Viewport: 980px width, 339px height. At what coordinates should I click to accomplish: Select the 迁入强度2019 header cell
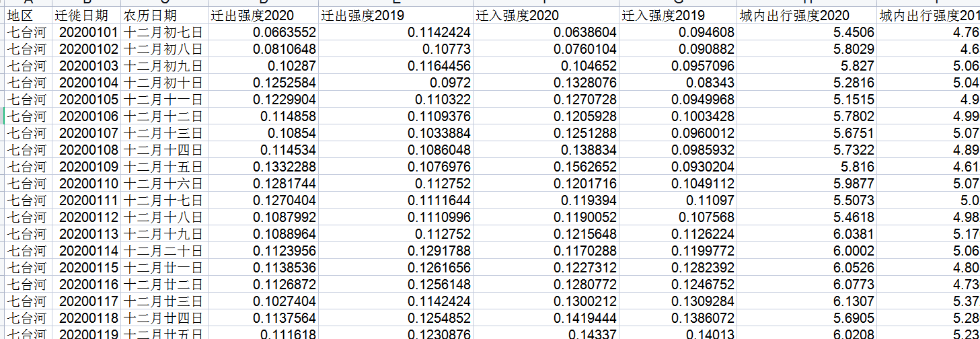point(678,15)
